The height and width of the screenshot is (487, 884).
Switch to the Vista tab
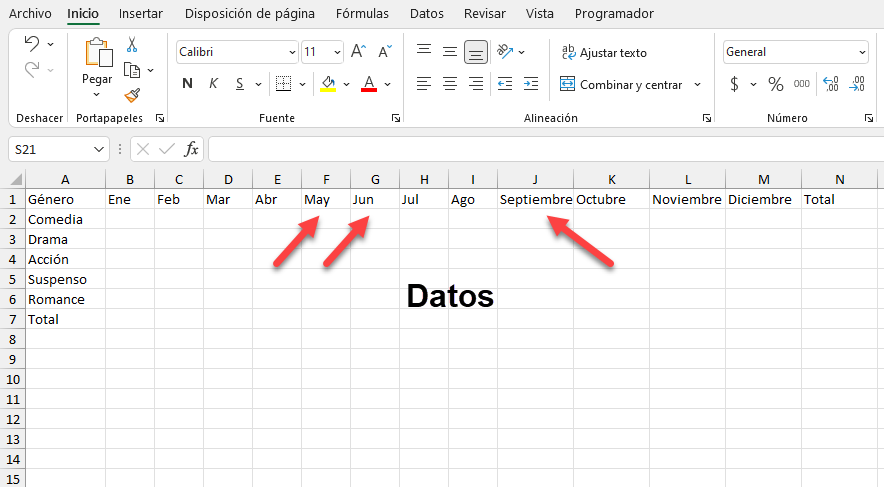click(x=540, y=14)
